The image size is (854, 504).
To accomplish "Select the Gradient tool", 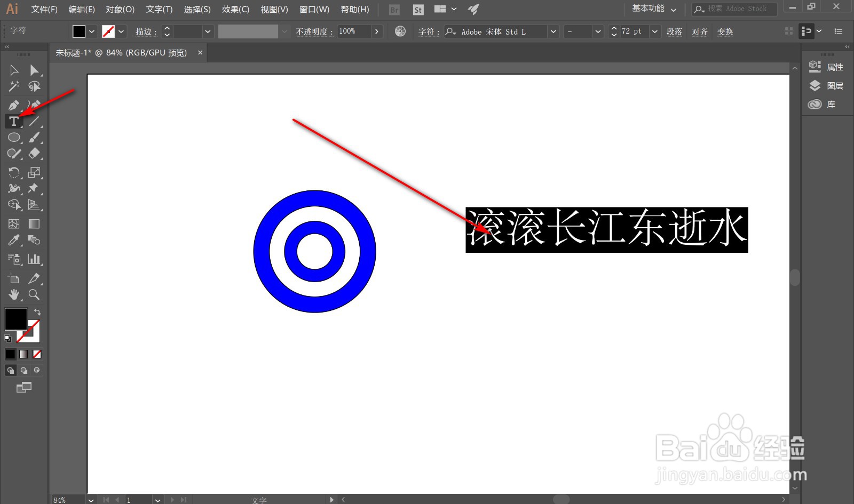I will [x=34, y=224].
